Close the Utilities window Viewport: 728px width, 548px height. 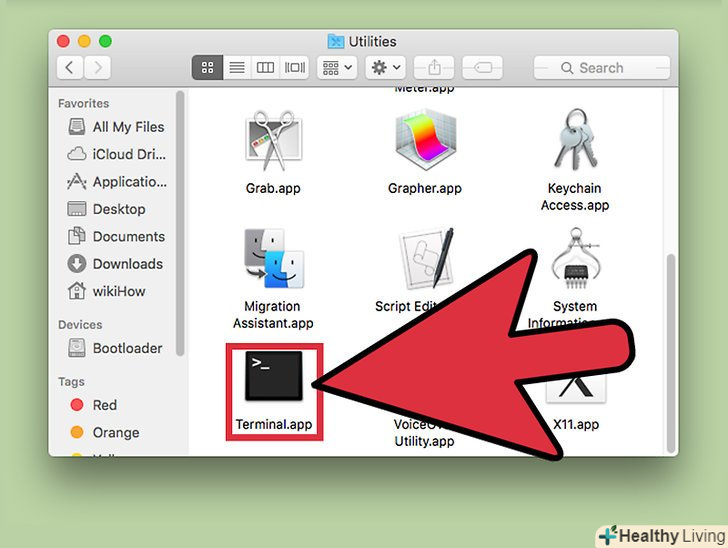(x=64, y=41)
